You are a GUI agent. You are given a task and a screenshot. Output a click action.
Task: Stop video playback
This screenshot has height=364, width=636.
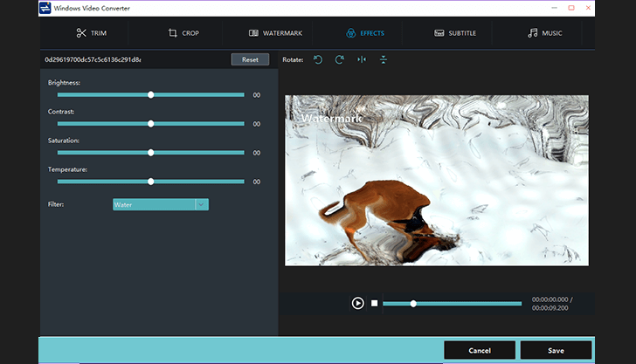coord(375,303)
